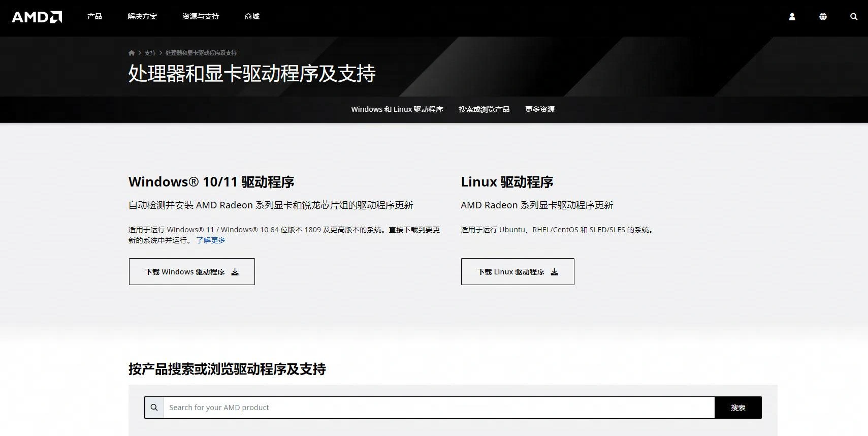
Task: Click the 处理器和显卡驱动程序及支持 breadcrumb
Action: [x=201, y=53]
